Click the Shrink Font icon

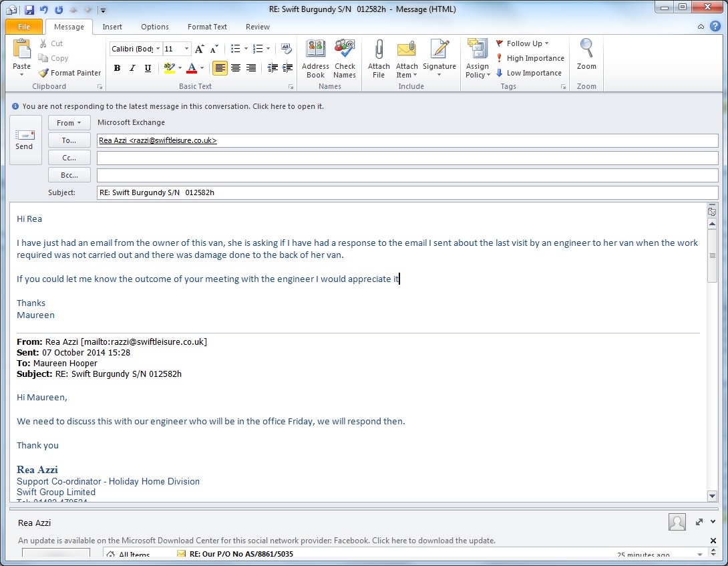click(214, 49)
